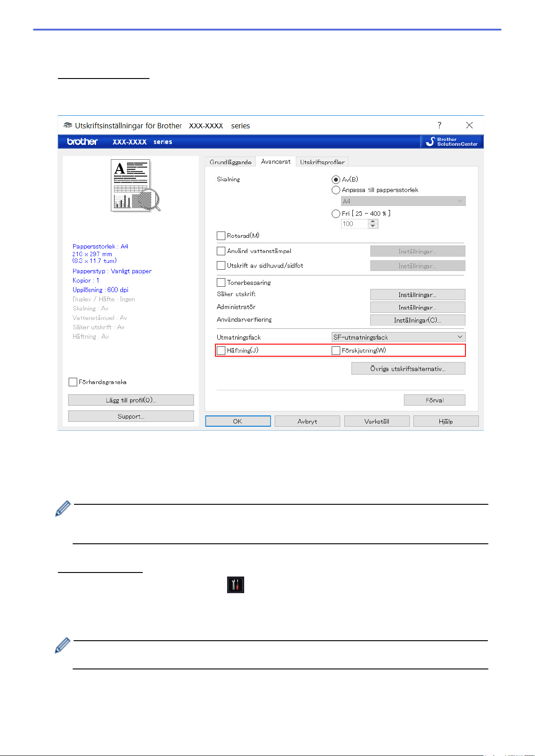
Task: Click the 'Upplösning : 600 dpi' text
Action: coord(101,290)
